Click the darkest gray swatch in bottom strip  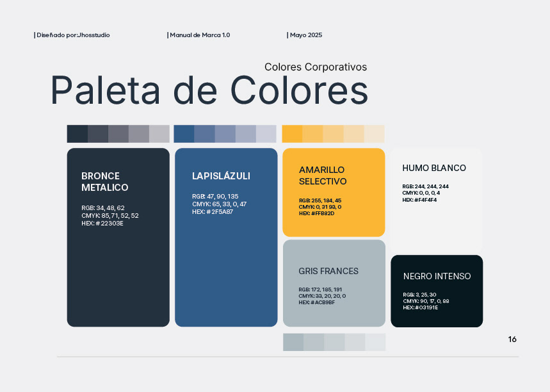[293, 342]
